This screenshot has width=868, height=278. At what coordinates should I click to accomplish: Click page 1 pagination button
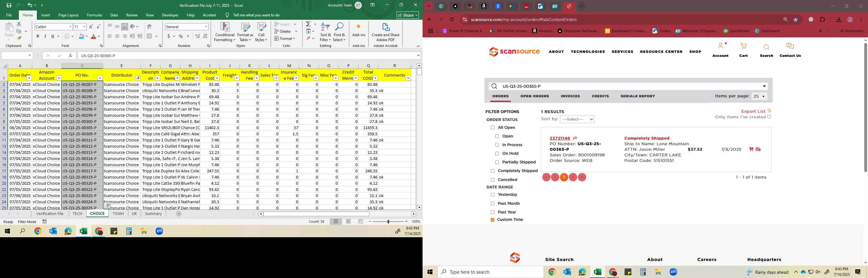pyautogui.click(x=564, y=177)
